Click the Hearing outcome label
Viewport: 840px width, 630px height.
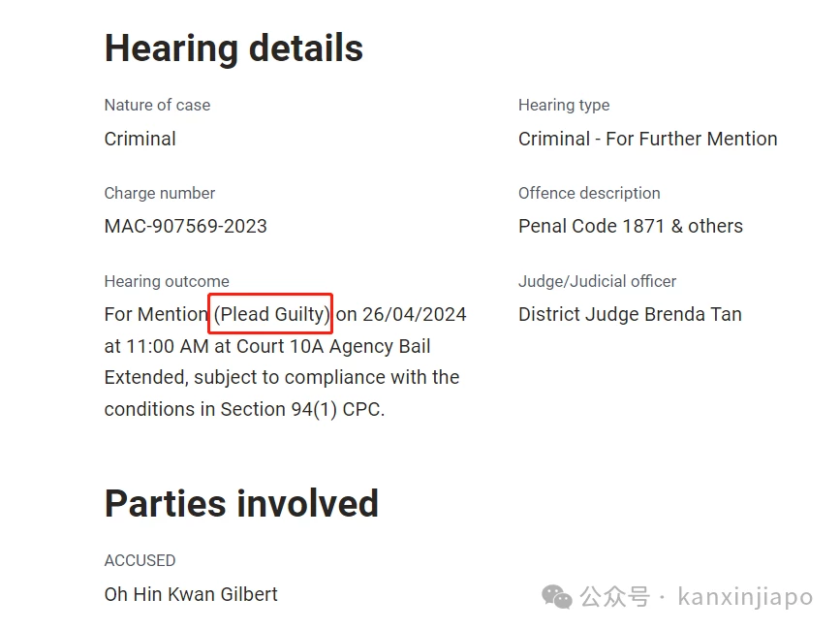pyautogui.click(x=167, y=281)
